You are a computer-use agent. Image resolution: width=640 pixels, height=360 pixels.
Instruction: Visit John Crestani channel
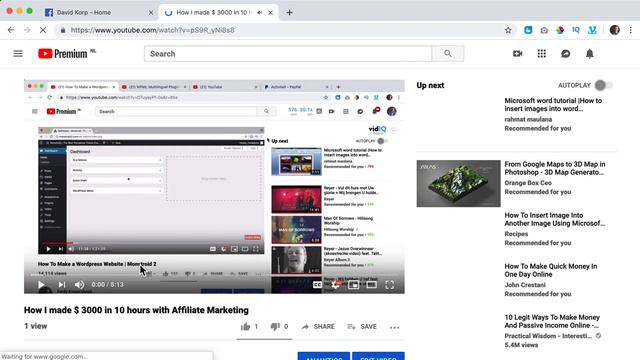(x=525, y=285)
